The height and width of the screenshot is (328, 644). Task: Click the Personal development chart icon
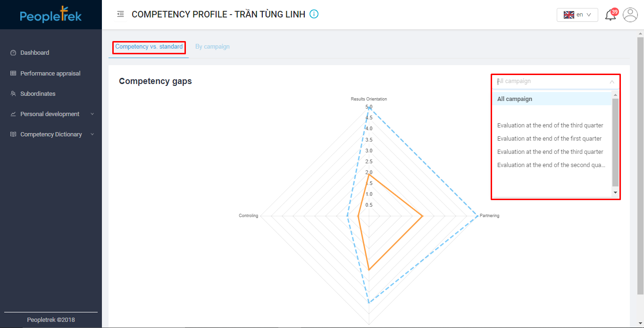(13, 114)
